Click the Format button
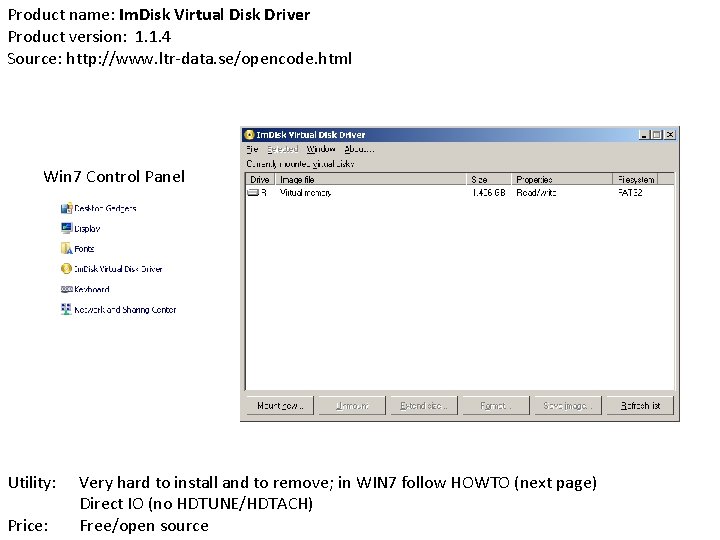720x540 pixels. click(x=496, y=405)
